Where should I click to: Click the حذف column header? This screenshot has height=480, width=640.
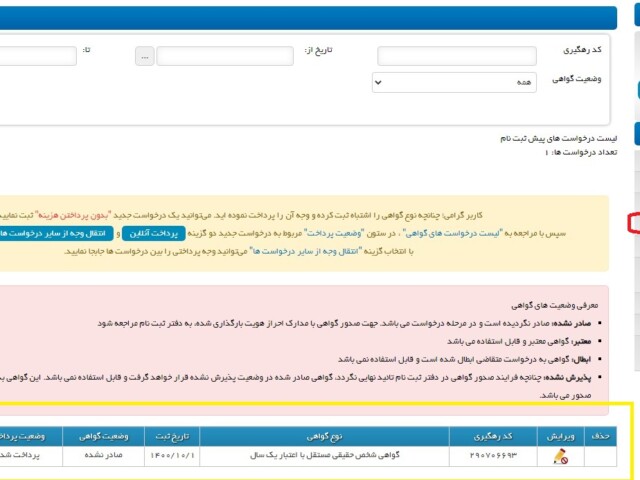tap(600, 437)
